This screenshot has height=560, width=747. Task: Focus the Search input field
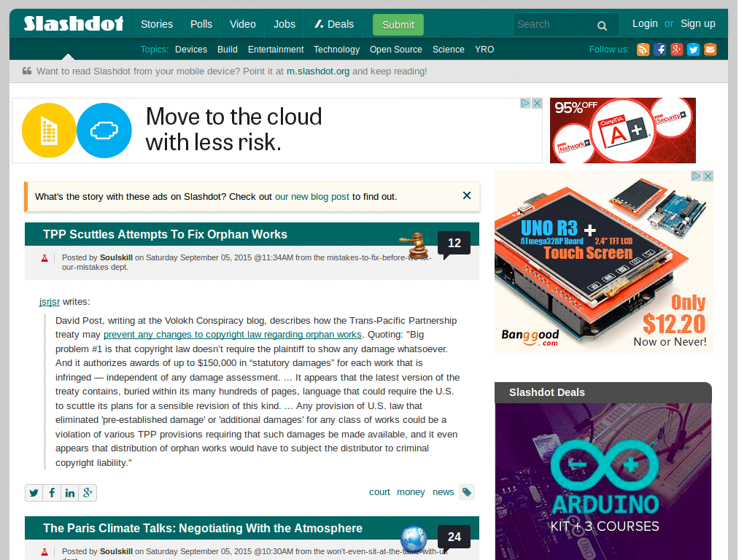point(555,24)
